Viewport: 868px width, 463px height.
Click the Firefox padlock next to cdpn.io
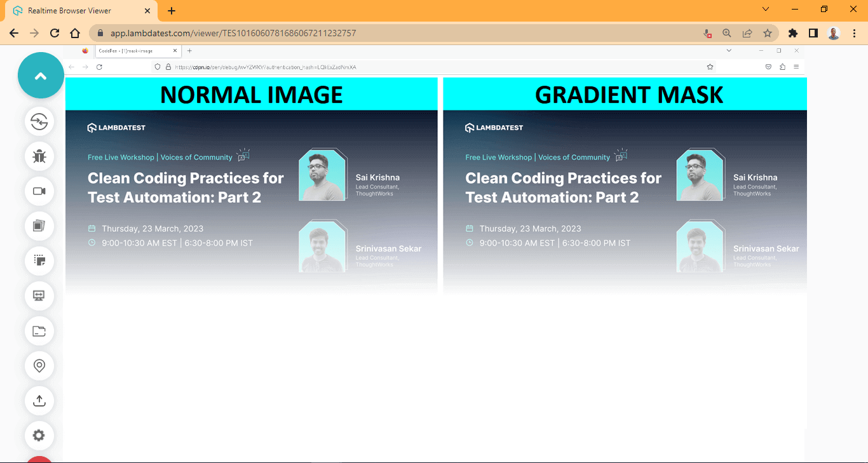pyautogui.click(x=168, y=67)
